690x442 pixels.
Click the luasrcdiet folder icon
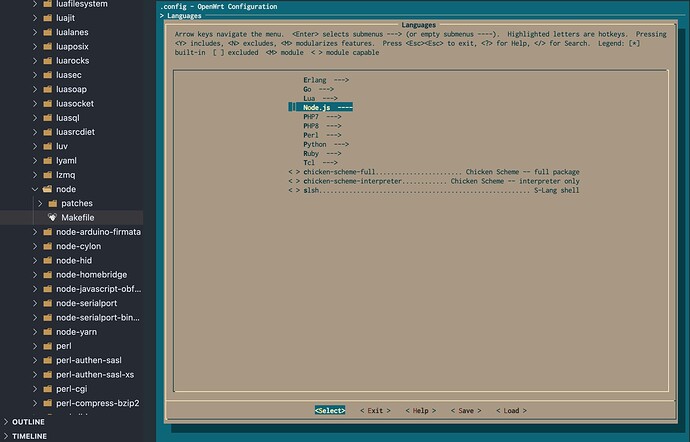pos(48,132)
